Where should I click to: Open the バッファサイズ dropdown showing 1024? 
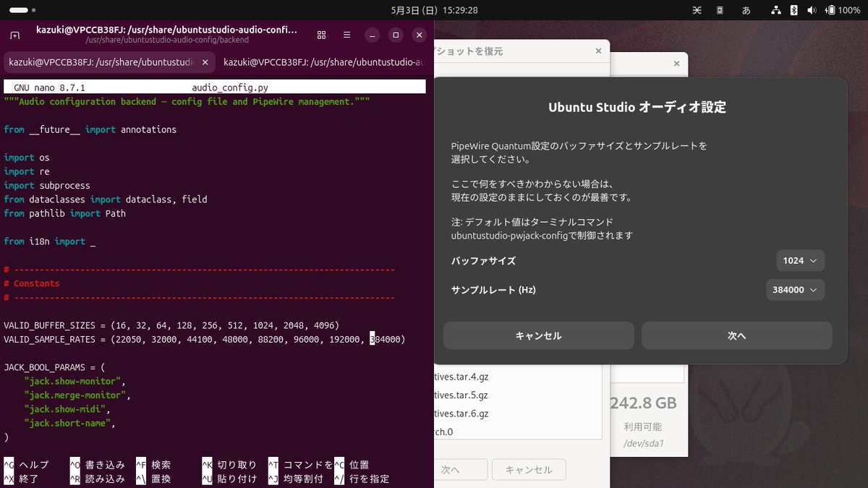pos(800,260)
